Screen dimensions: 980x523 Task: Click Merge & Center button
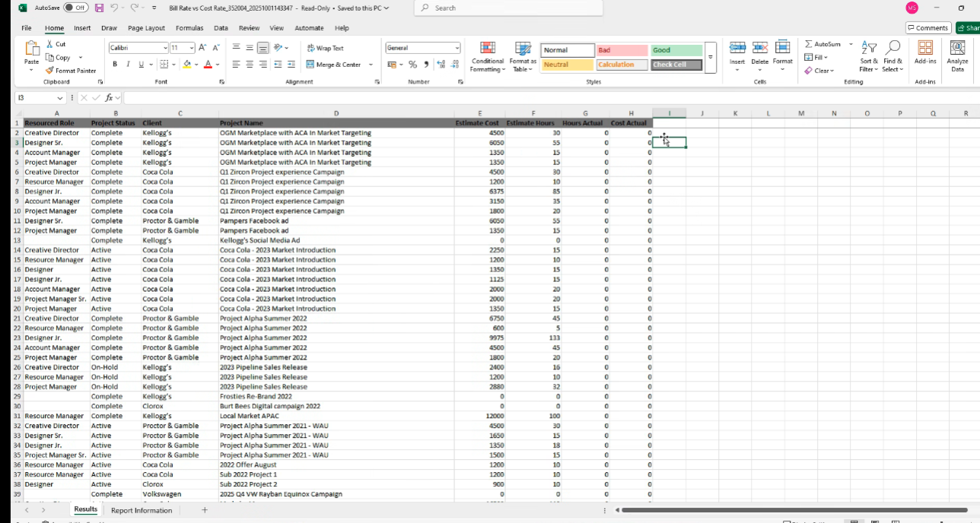tap(335, 65)
